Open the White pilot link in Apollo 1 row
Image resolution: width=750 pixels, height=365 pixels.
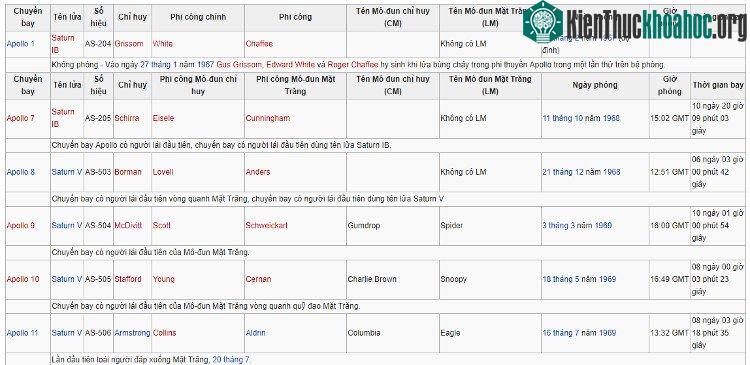tap(163, 44)
